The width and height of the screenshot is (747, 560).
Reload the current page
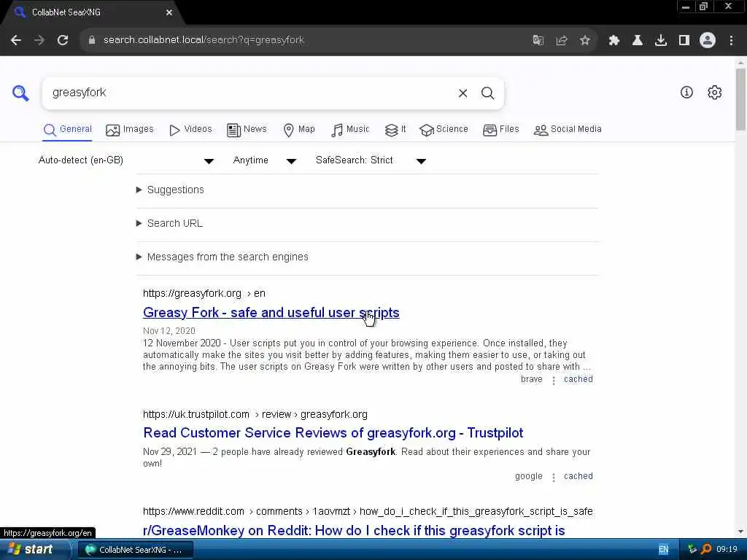pyautogui.click(x=63, y=40)
